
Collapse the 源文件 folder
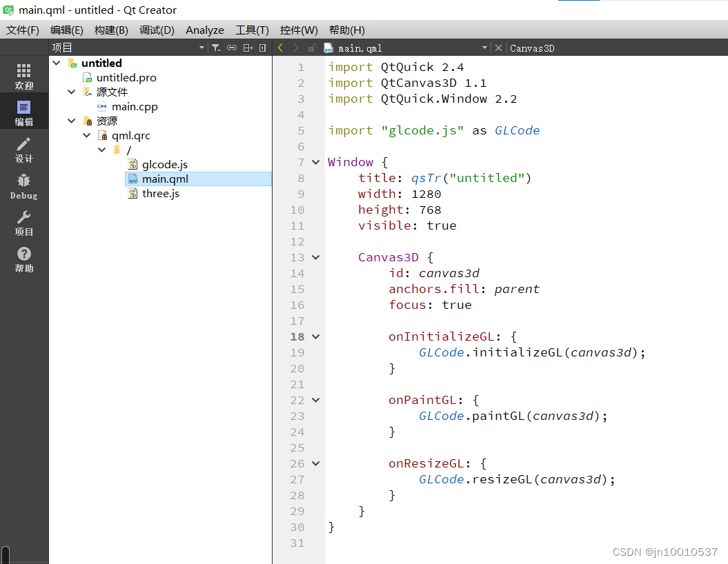72,92
